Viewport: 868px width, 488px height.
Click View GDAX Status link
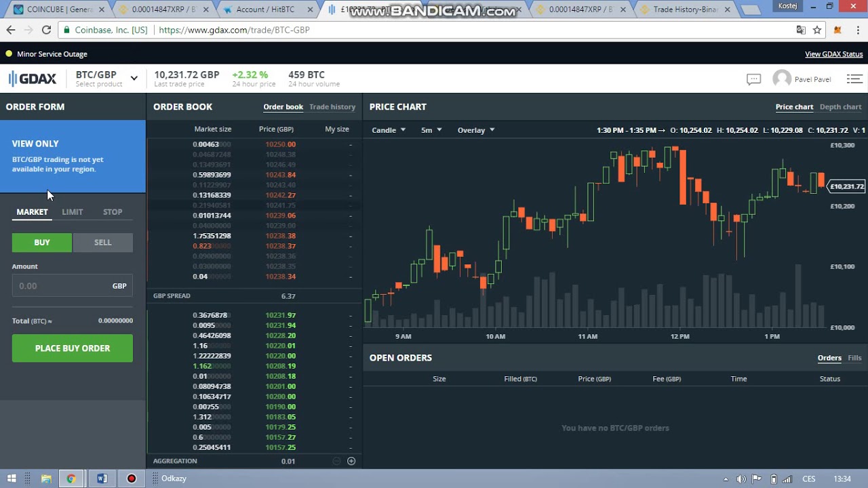click(x=833, y=54)
